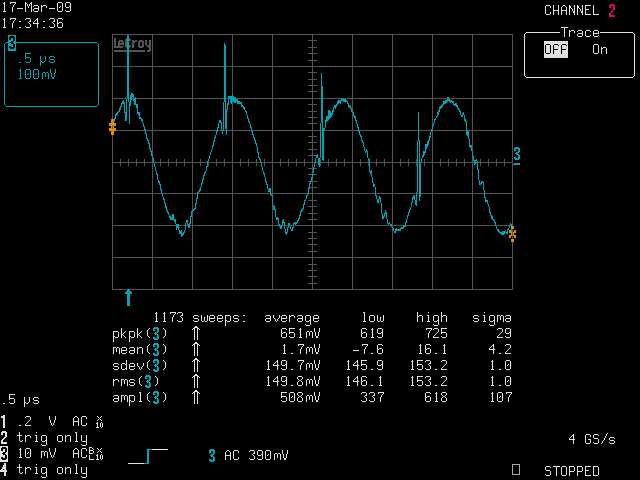The image size is (640, 480).
Task: Click channel 2 trig only line
Action: point(44,438)
